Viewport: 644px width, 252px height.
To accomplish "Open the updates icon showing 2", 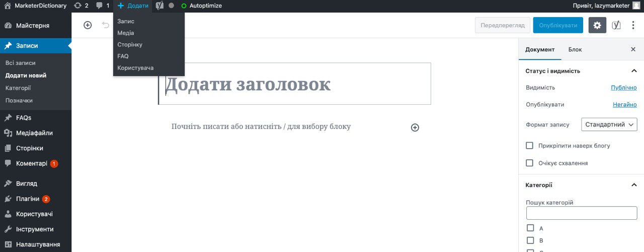I will 80,6.
